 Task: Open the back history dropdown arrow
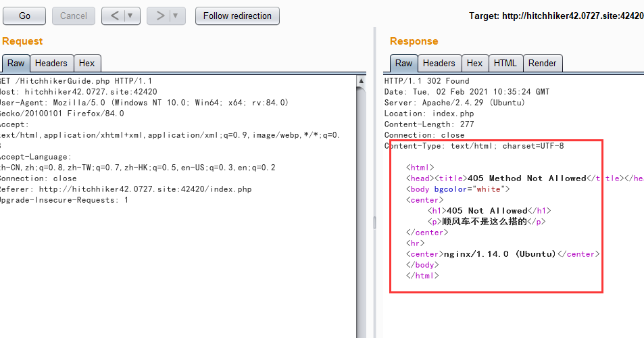pyautogui.click(x=130, y=16)
